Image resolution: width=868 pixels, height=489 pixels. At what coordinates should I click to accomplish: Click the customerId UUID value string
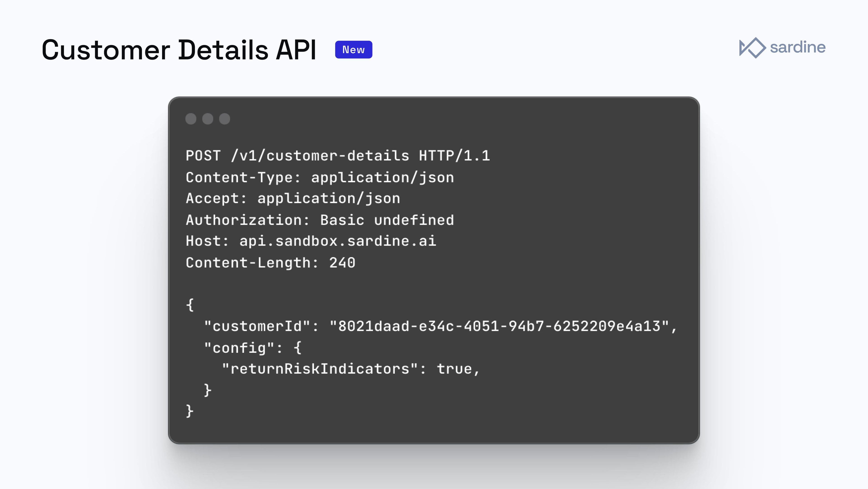(499, 326)
